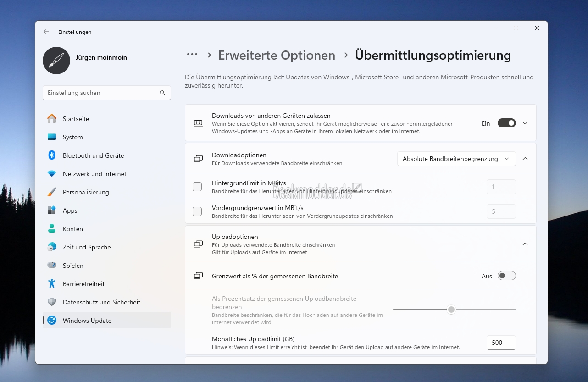Click the back arrow in Einstellungen
Image resolution: width=588 pixels, height=382 pixels.
pos(46,32)
